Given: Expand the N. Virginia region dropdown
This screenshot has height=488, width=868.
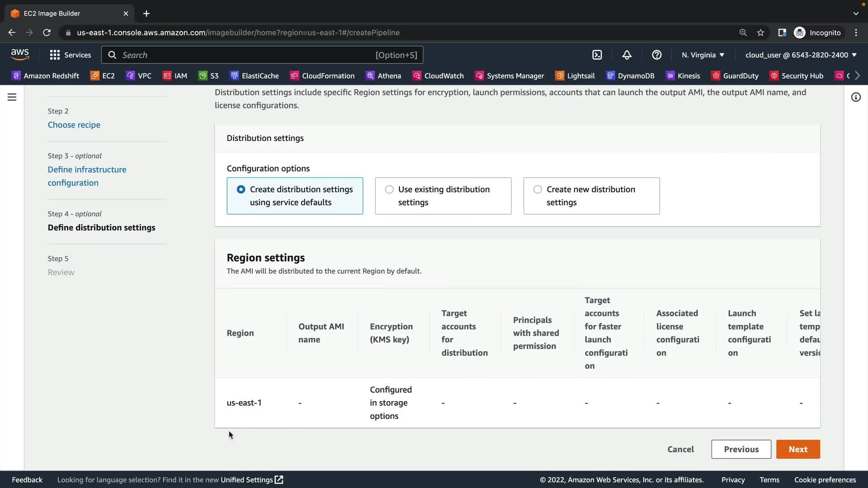Looking at the screenshot, I should tap(703, 55).
